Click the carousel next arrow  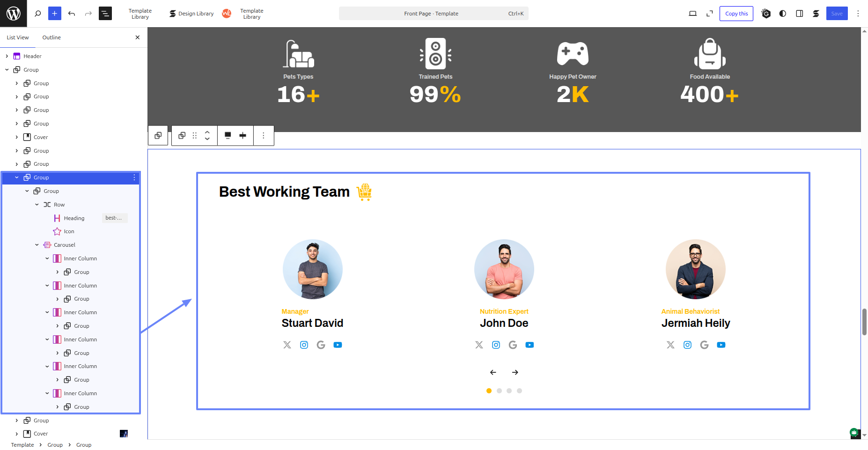click(x=515, y=372)
